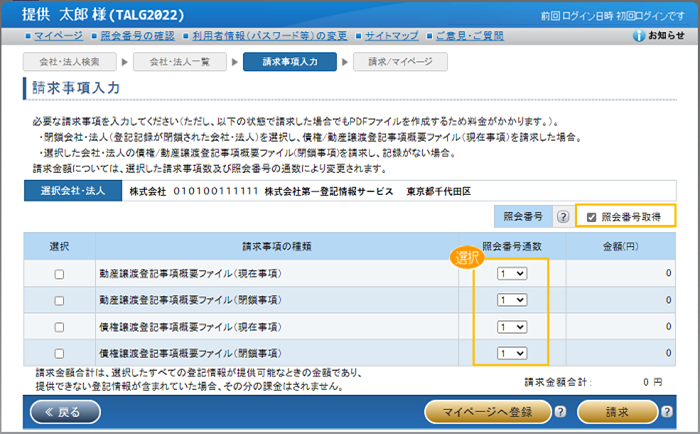
Task: Open 照会番号通数 dropdown for 動産譲渡(閉鎖事項)
Action: pos(512,300)
